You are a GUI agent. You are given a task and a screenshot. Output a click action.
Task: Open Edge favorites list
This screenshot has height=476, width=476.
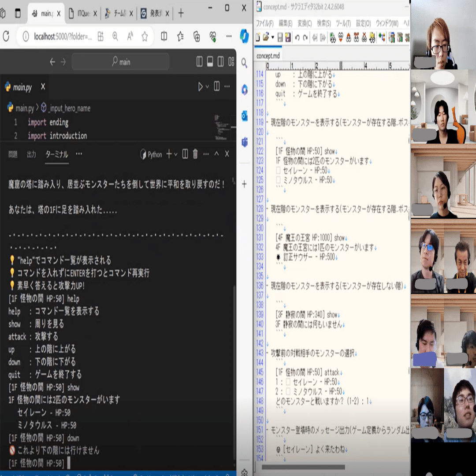coord(180,37)
